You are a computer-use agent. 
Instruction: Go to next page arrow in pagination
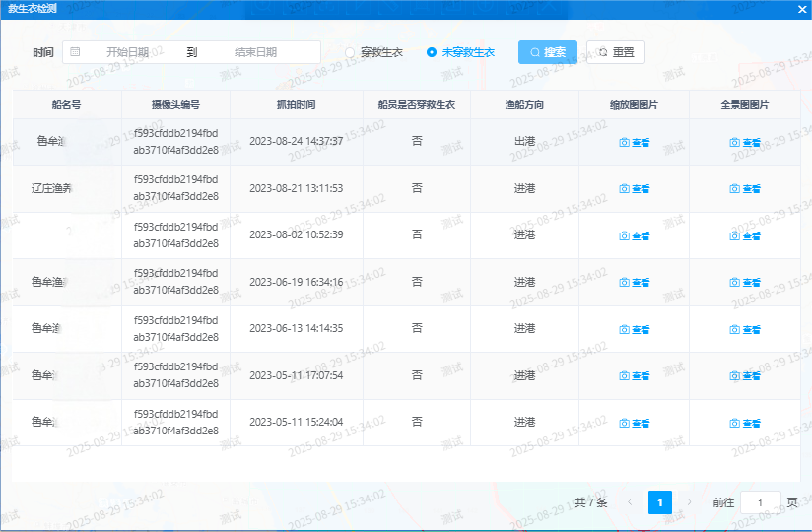[x=689, y=502]
